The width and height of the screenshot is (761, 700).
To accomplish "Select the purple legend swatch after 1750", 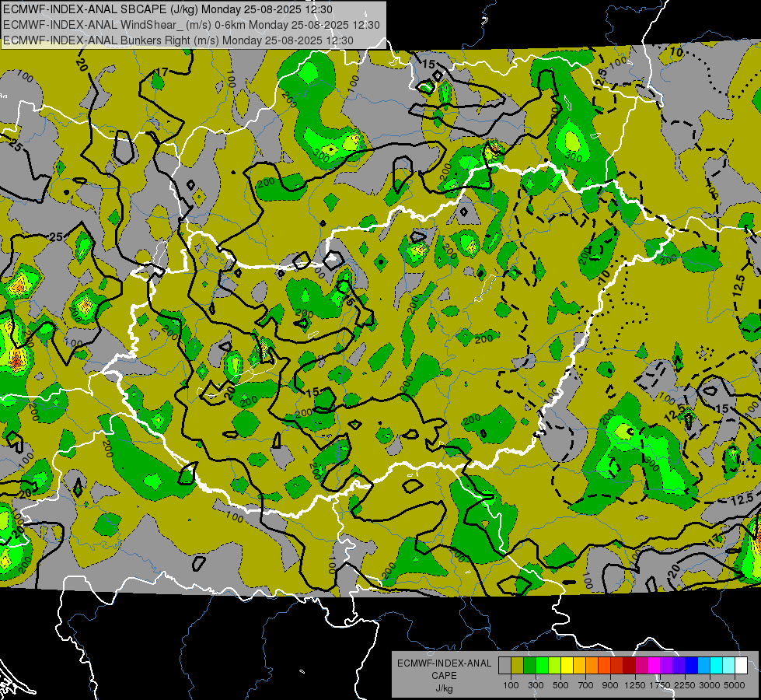I will pyautogui.click(x=667, y=666).
